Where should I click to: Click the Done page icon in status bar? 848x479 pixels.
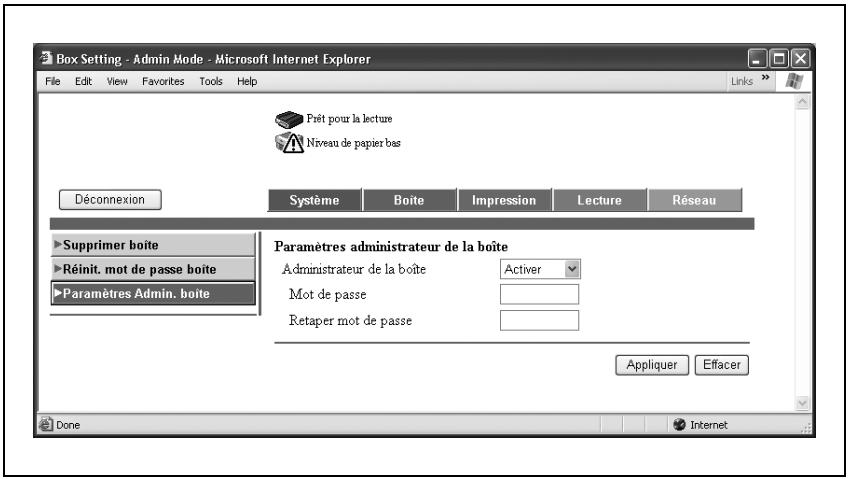46,424
